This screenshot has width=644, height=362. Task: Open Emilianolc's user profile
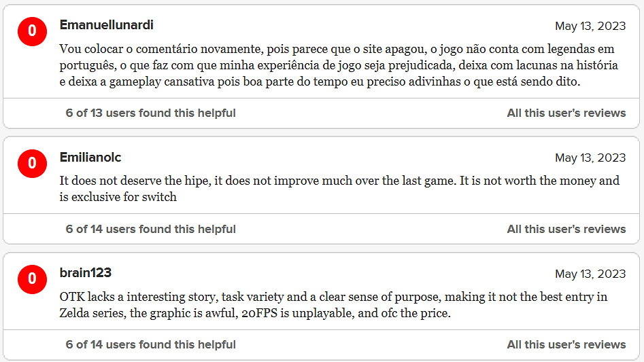[x=90, y=158]
